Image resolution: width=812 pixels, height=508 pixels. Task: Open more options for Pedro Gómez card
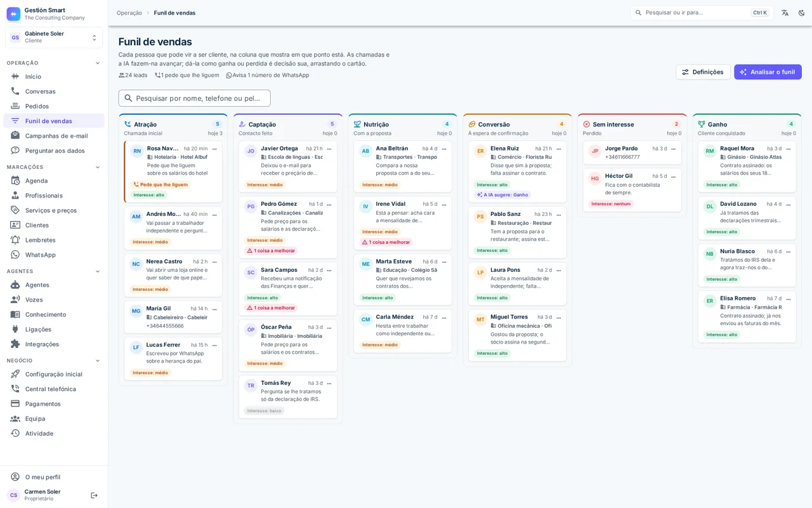click(x=329, y=204)
